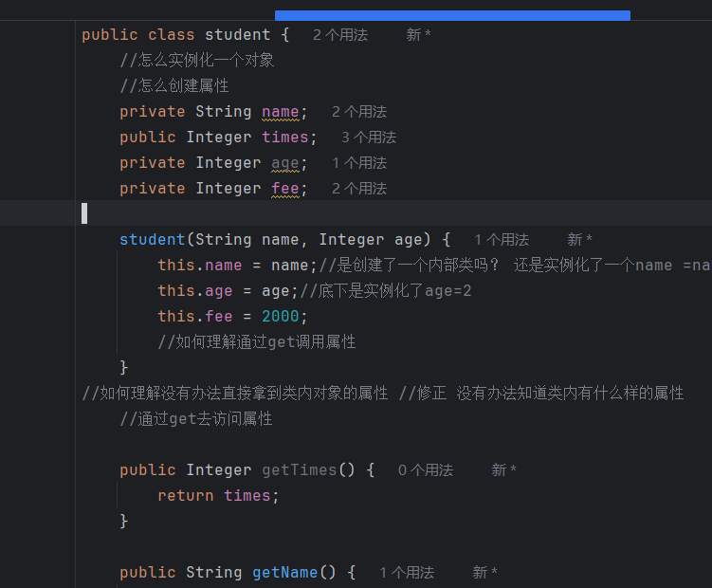The width and height of the screenshot is (712, 588).
Task: Click times in the return statement
Action: tap(247, 496)
